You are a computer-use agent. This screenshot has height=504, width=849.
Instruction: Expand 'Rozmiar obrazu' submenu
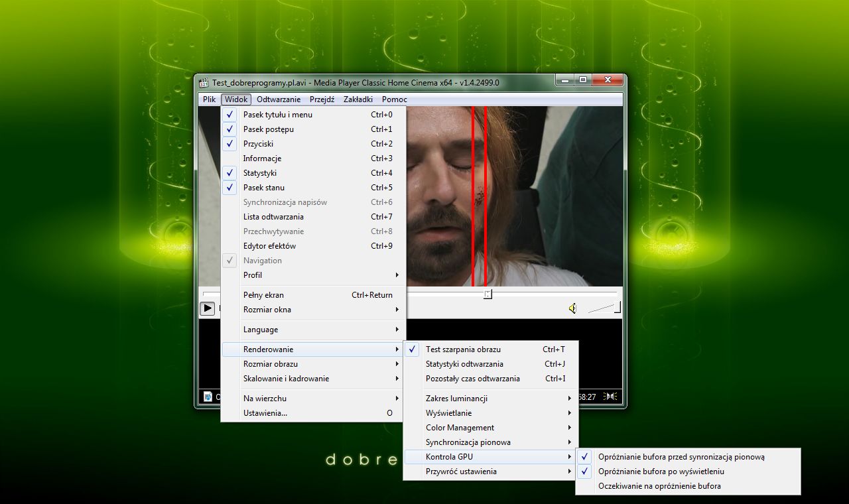(x=312, y=364)
